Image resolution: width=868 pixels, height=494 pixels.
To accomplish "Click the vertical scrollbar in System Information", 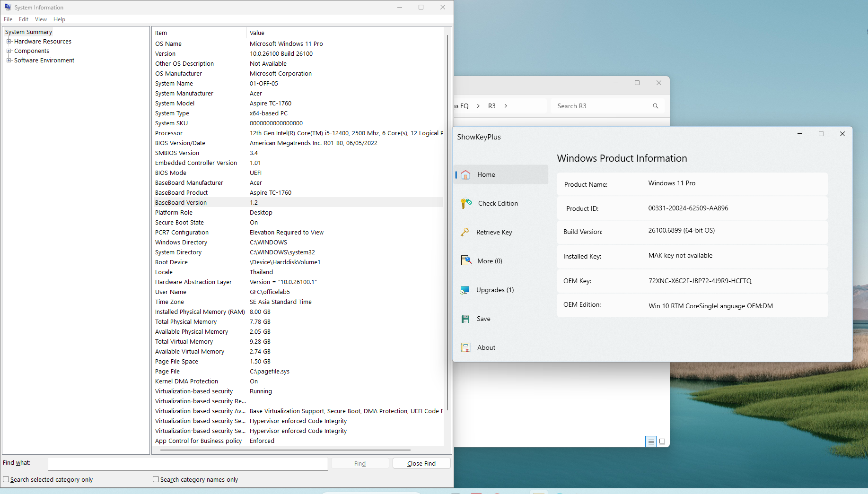I will [447, 222].
